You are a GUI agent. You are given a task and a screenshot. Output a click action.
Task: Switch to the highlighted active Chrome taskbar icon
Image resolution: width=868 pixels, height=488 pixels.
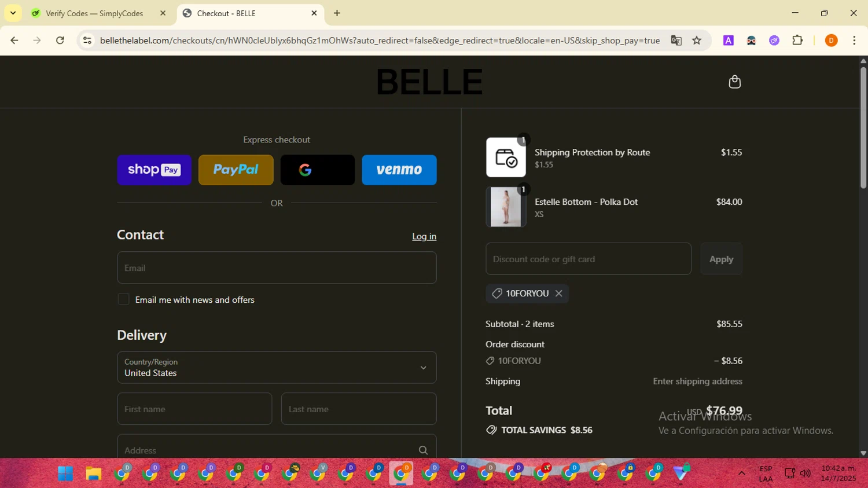pyautogui.click(x=401, y=474)
